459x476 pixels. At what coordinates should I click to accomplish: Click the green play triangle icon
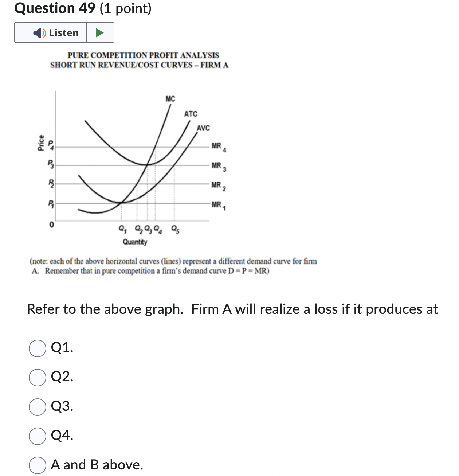pos(99,32)
